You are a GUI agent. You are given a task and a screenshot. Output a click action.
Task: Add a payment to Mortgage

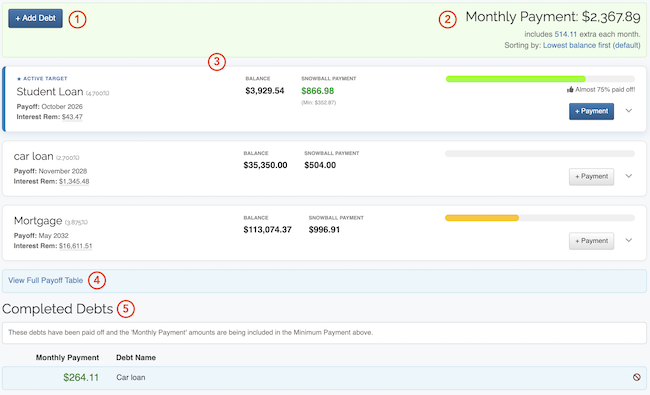(591, 241)
